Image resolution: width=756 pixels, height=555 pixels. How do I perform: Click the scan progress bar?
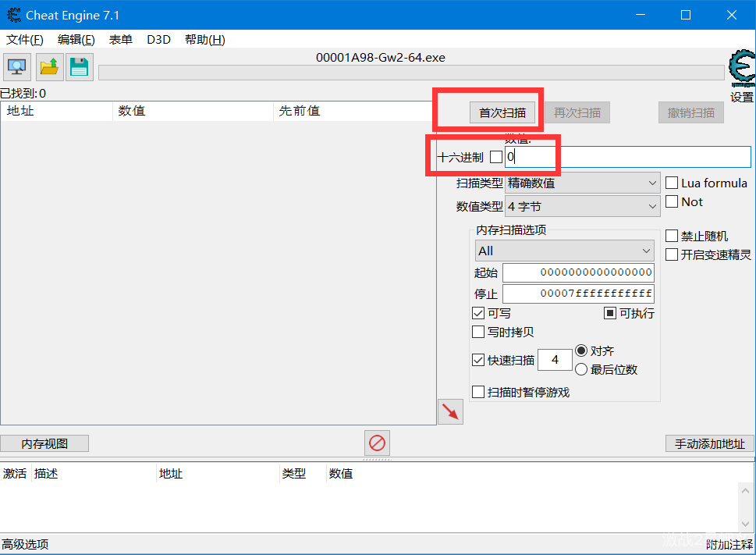click(411, 73)
